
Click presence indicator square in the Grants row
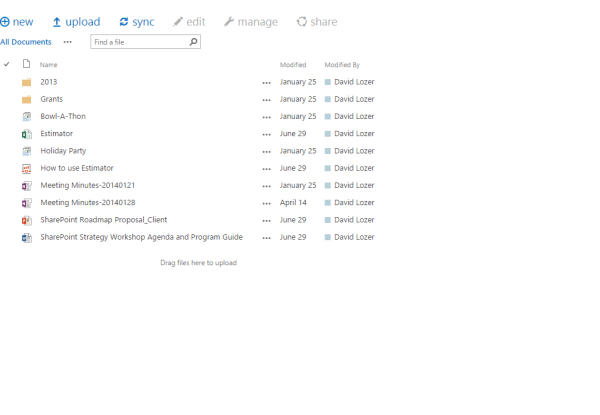point(328,100)
